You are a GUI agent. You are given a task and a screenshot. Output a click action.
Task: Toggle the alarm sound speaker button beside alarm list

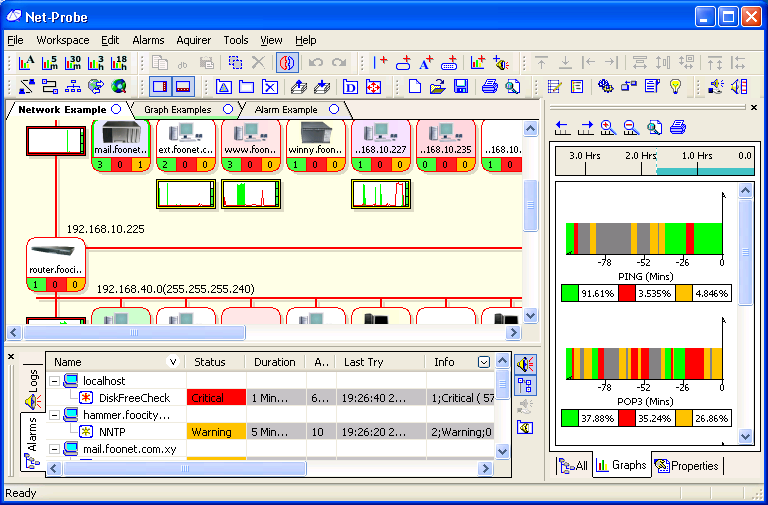[526, 364]
